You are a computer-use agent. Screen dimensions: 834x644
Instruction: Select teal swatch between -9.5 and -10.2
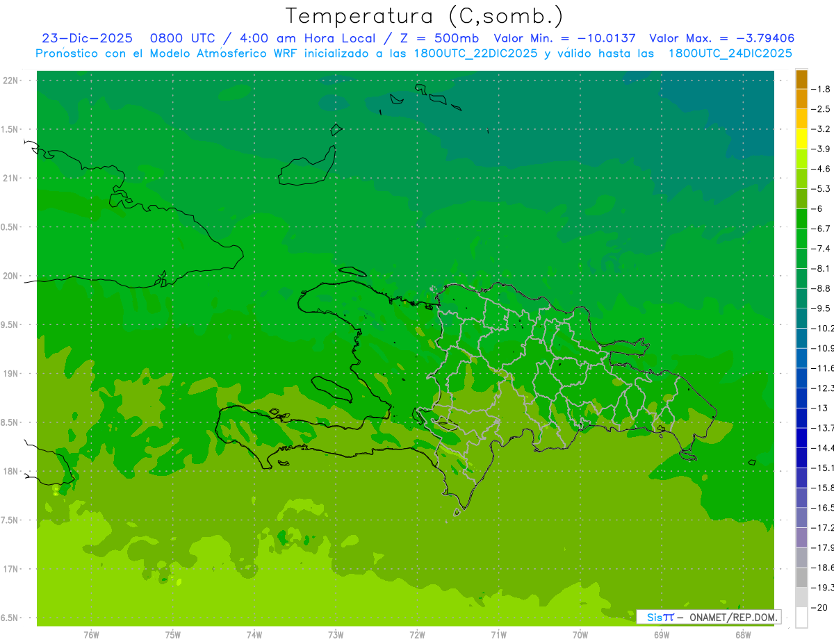(x=801, y=319)
